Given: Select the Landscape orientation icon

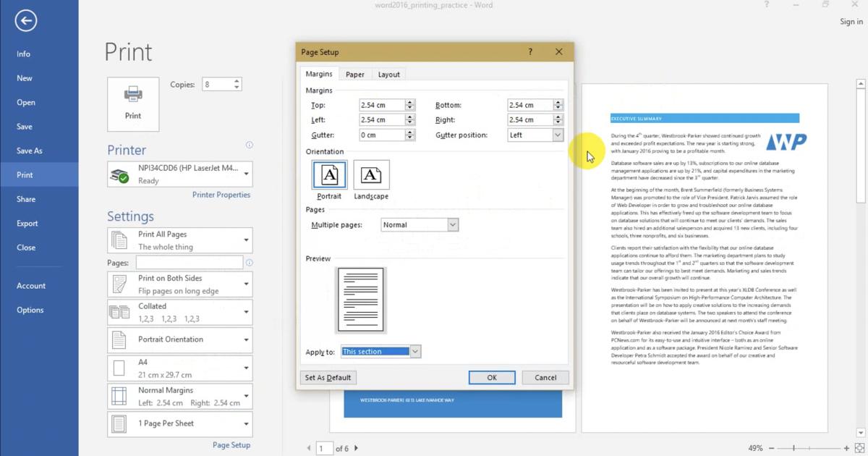Looking at the screenshot, I should pyautogui.click(x=371, y=175).
